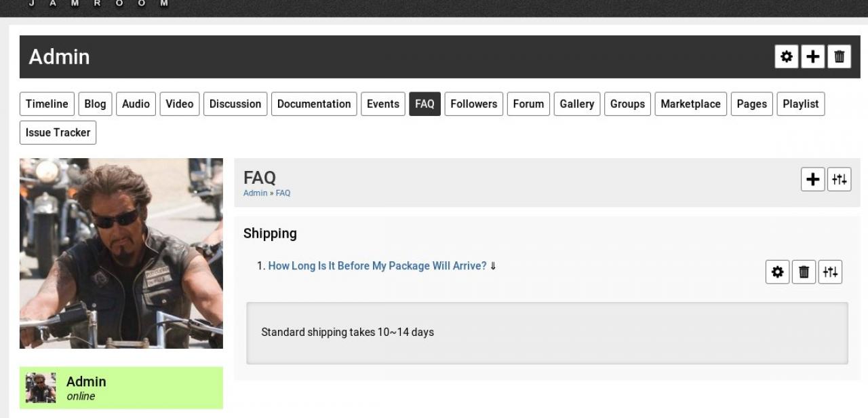Collapse the package arrival answer arrow
The height and width of the screenshot is (418, 868).
click(x=493, y=266)
